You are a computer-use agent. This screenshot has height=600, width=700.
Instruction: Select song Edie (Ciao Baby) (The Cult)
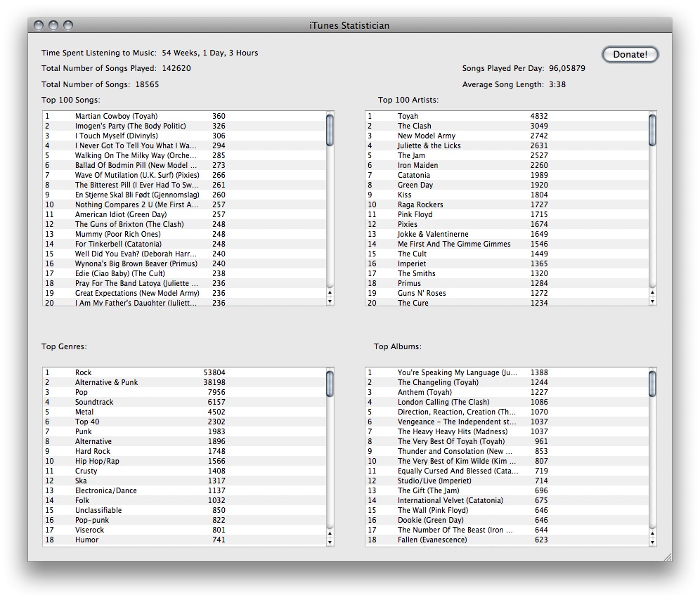(x=184, y=273)
